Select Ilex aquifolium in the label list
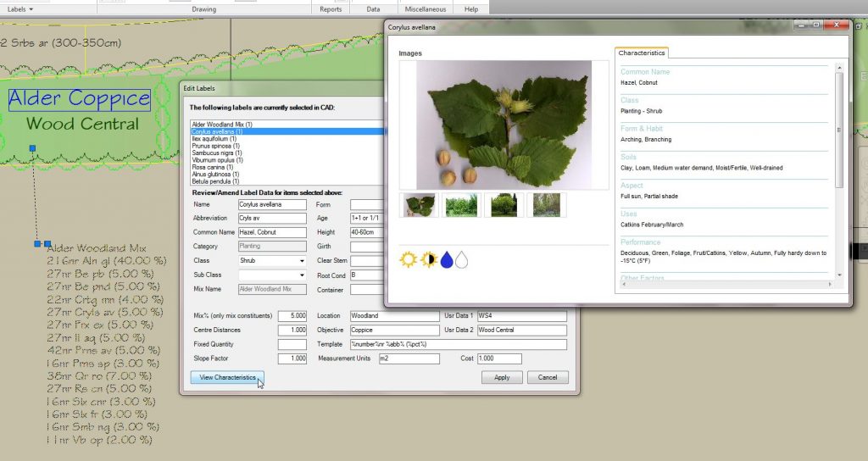This screenshot has width=868, height=461. pos(215,139)
